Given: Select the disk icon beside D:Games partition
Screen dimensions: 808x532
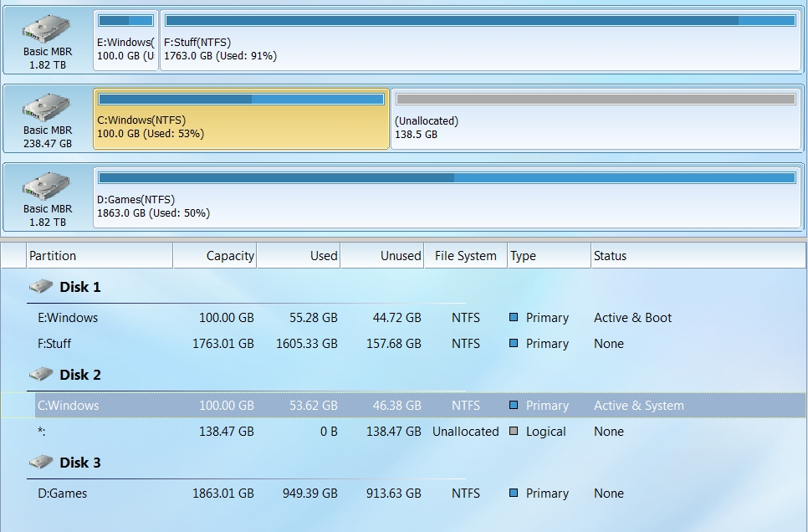Looking at the screenshot, I should tap(46, 186).
